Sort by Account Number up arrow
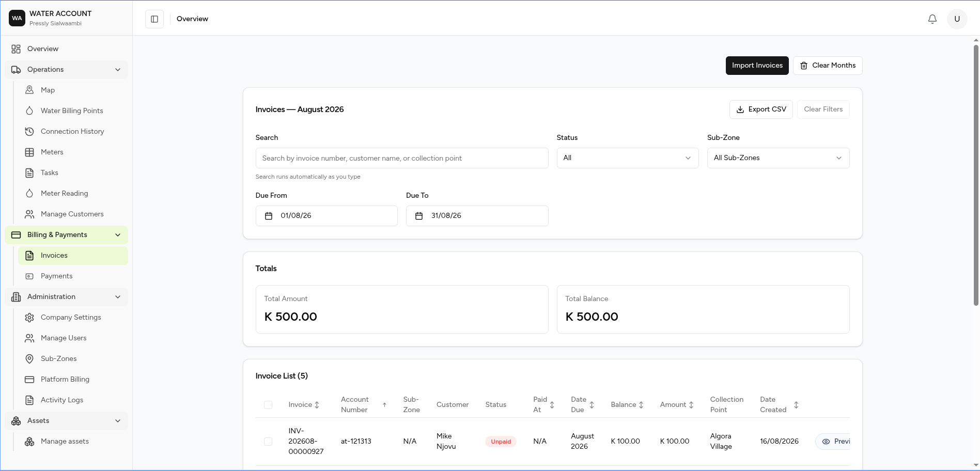Screen dimensions: 980x471 (384, 405)
